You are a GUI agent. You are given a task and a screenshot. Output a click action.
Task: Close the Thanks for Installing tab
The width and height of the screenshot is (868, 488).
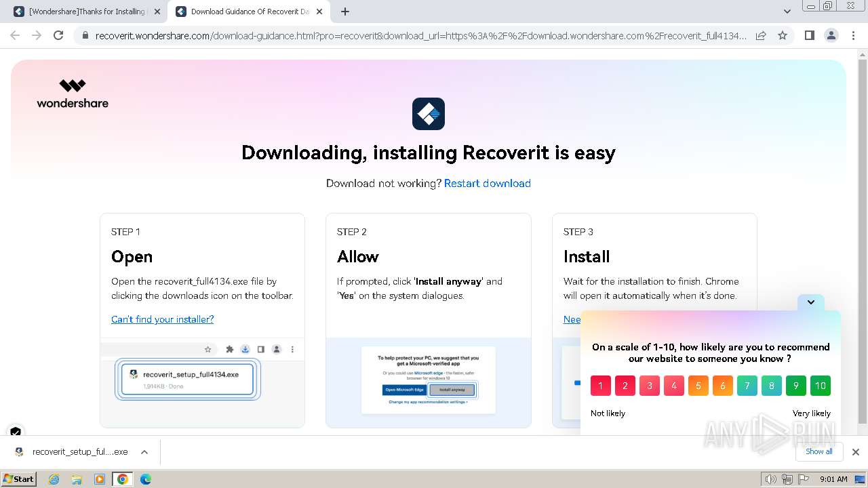pyautogui.click(x=157, y=12)
